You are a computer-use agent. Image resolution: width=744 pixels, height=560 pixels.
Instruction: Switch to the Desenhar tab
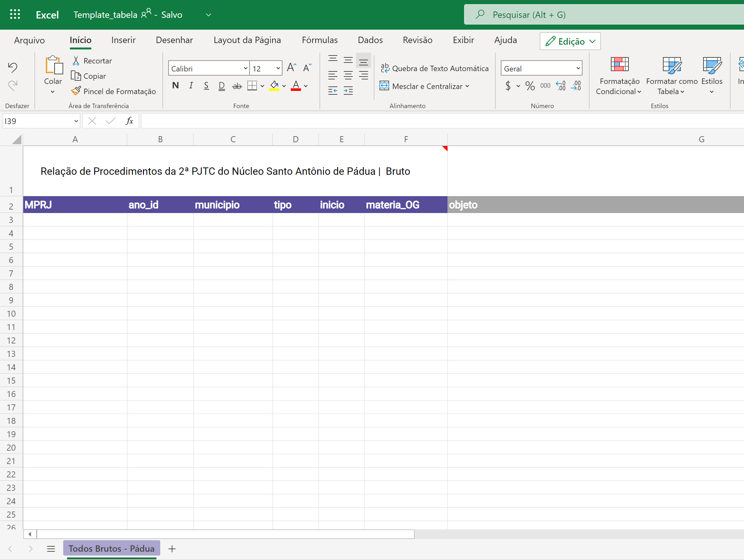tap(174, 40)
